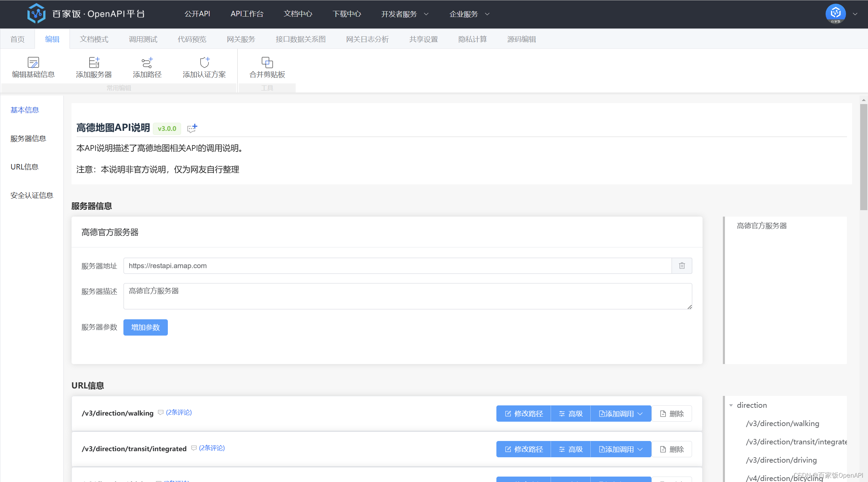Screen dimensions: 868x482
Task: Click the 高德官方服务器 card header
Action: pyautogui.click(x=387, y=232)
